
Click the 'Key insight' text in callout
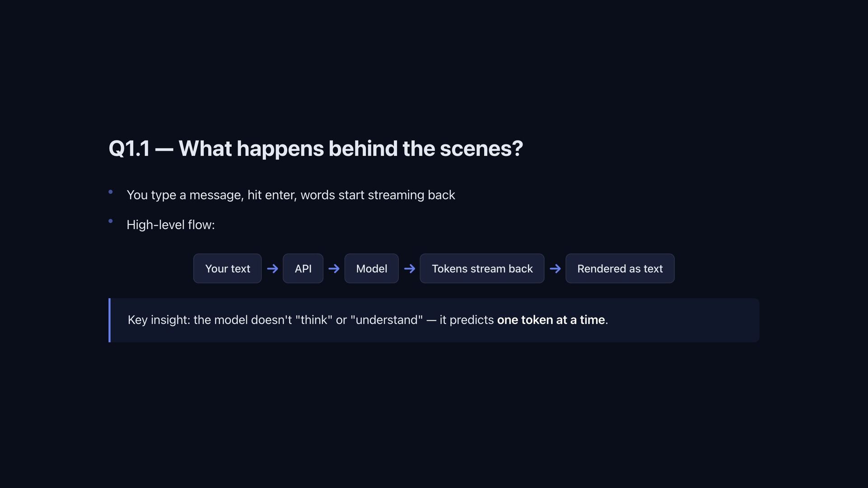(x=158, y=320)
